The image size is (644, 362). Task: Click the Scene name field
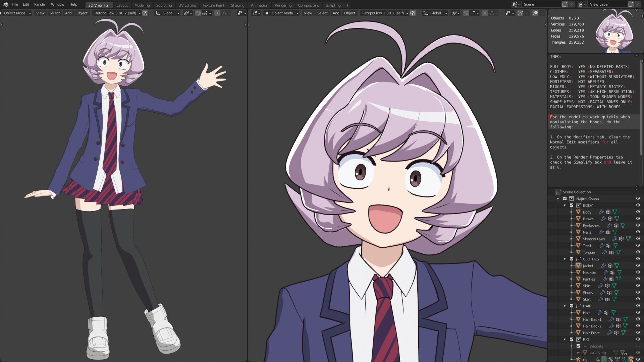tap(542, 4)
